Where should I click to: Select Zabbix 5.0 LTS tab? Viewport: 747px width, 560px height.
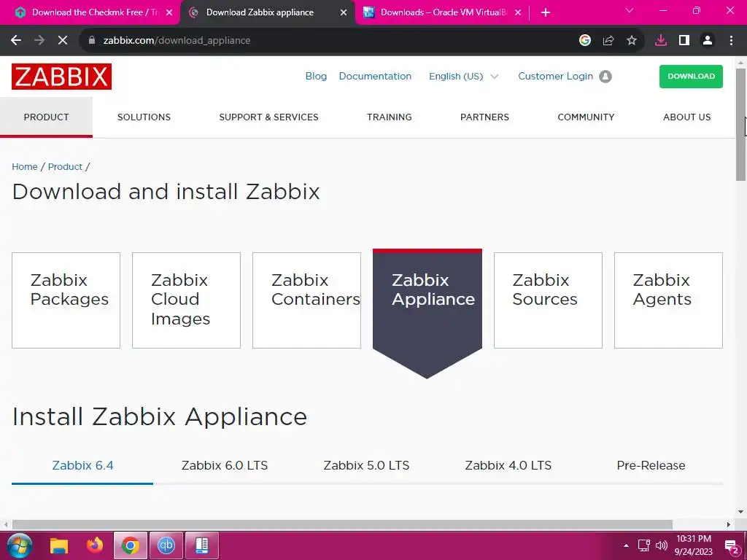click(366, 465)
